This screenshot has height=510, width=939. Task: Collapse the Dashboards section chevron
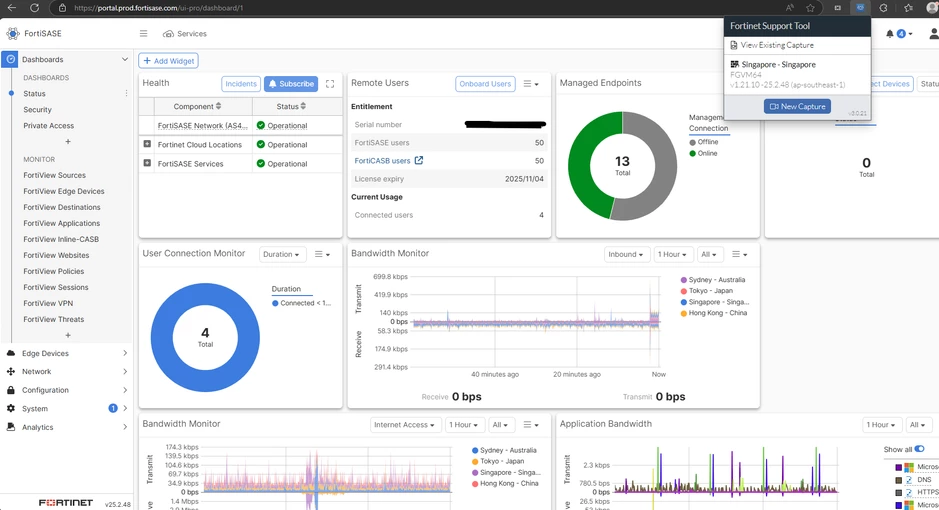point(125,59)
